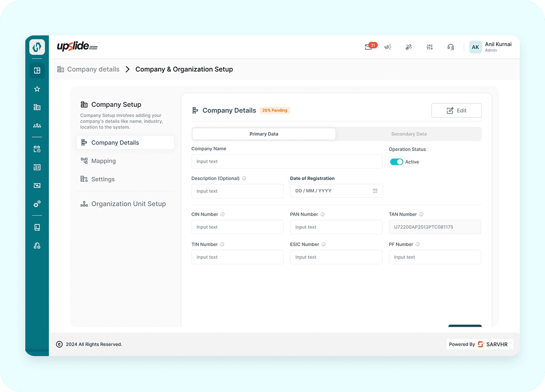Open the inbox showing 21 notifications

point(369,47)
